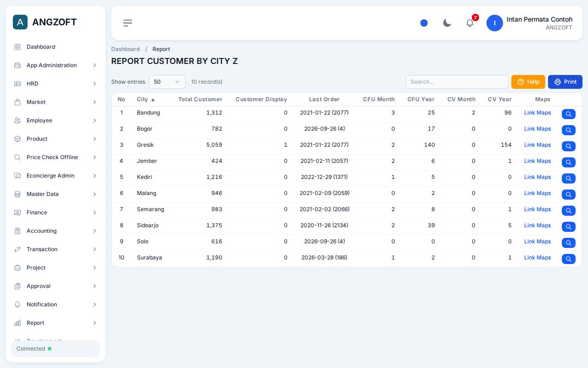
Task: Open the Notification sidebar menu
Action: coord(56,305)
